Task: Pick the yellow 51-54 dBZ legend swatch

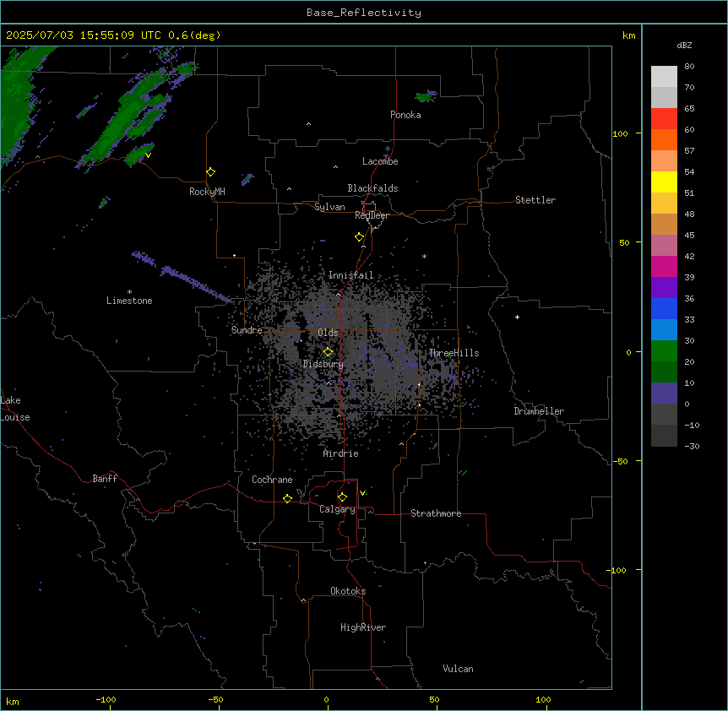Action: [664, 182]
